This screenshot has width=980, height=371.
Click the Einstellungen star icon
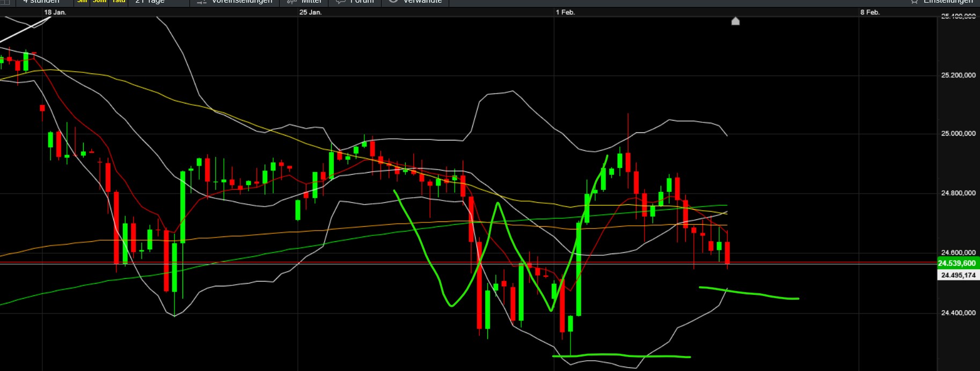click(x=914, y=2)
